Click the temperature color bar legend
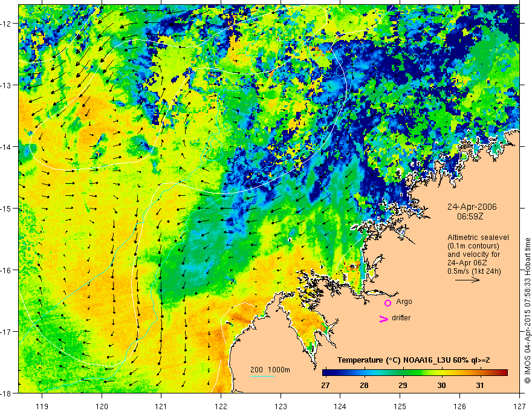The height and width of the screenshot is (411, 532). coord(415,373)
